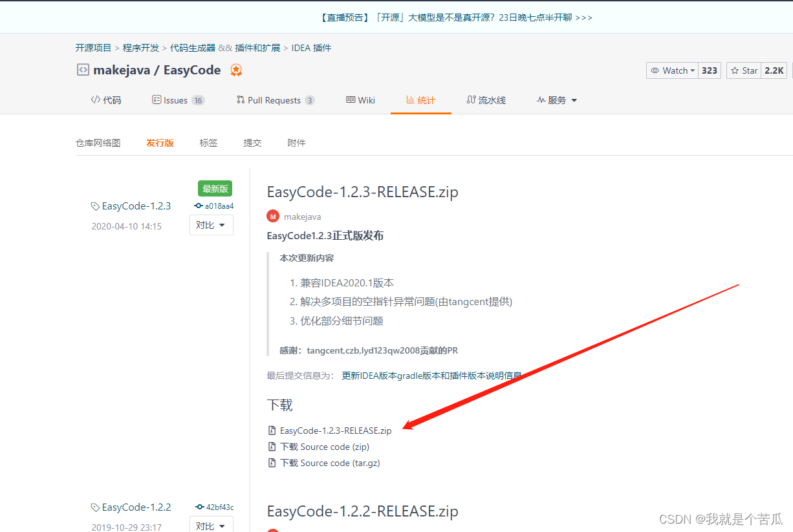Image resolution: width=793 pixels, height=532 pixels.
Task: Expand the 对比 dropdown for EasyCode-1.2.3
Action: coord(211,225)
